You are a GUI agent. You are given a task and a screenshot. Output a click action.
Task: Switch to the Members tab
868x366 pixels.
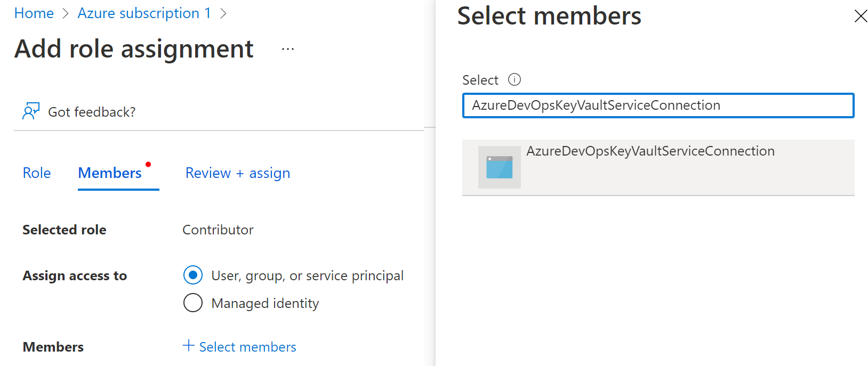point(110,173)
